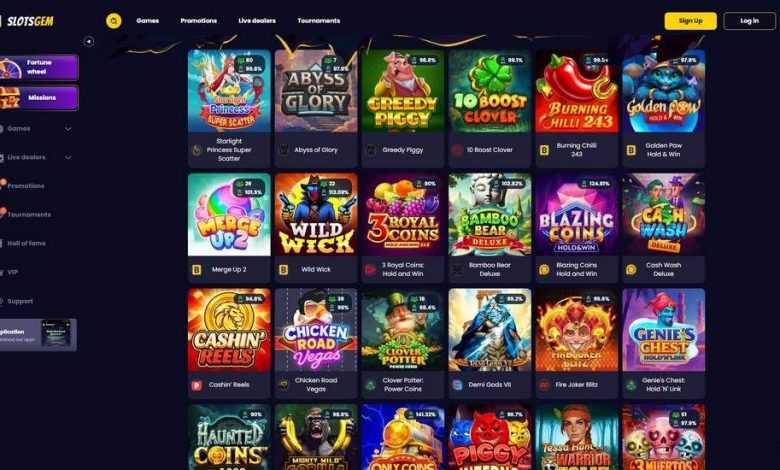This screenshot has width=780, height=470.
Task: Open Promotions in top navigation
Action: 198,21
